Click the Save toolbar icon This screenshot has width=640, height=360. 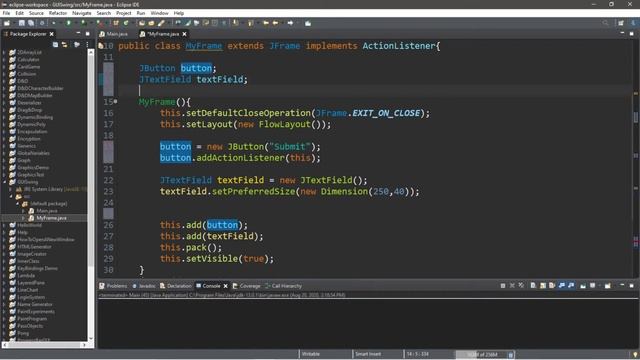tap(22, 23)
